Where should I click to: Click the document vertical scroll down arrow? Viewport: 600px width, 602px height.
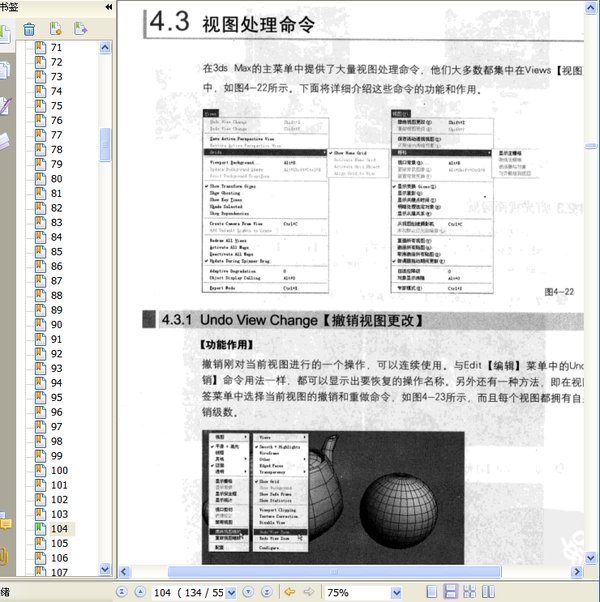(591, 557)
